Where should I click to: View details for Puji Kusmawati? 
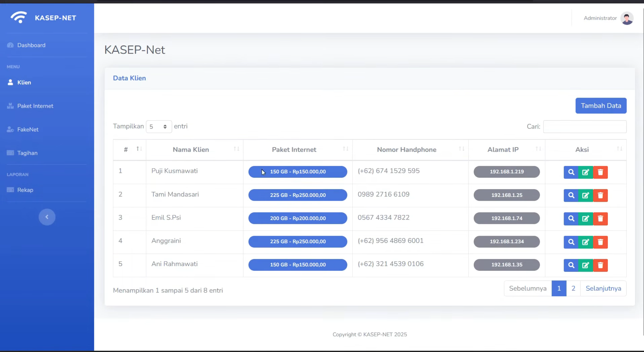point(571,172)
